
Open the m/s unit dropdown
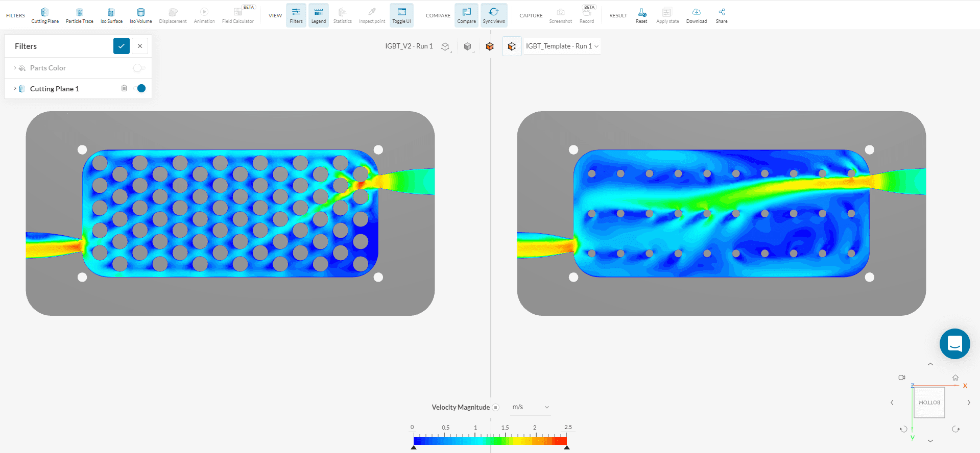pyautogui.click(x=530, y=407)
